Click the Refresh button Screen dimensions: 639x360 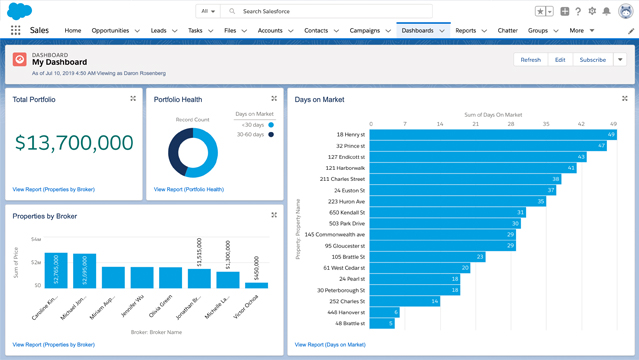click(x=531, y=60)
